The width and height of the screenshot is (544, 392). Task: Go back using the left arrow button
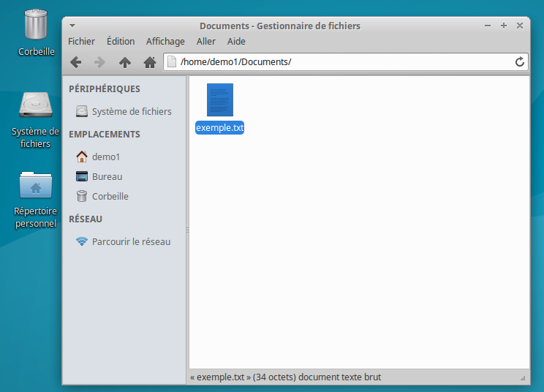tap(75, 62)
